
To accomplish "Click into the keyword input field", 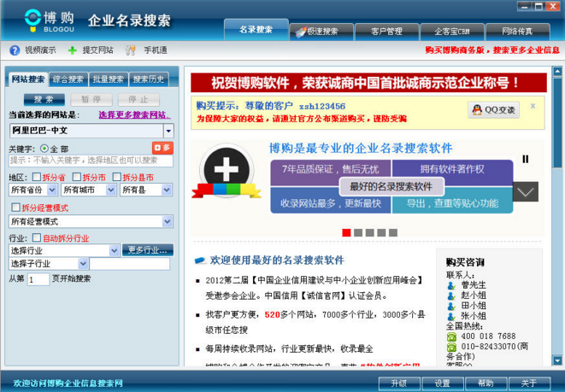I will (91, 161).
